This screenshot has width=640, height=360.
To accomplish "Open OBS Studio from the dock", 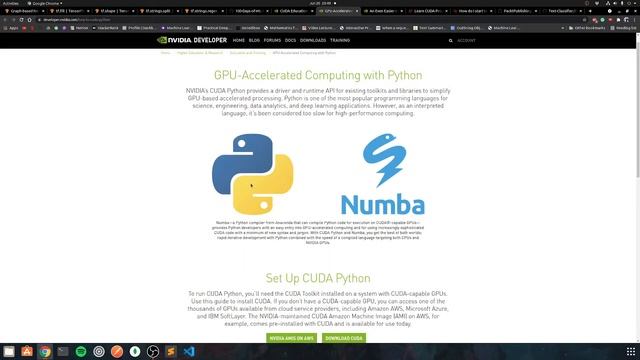I will point(153,351).
